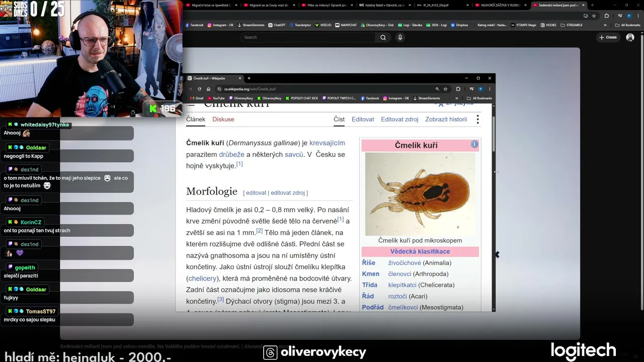Switch to the Diskuse tab
The image size is (644, 362).
point(223,120)
